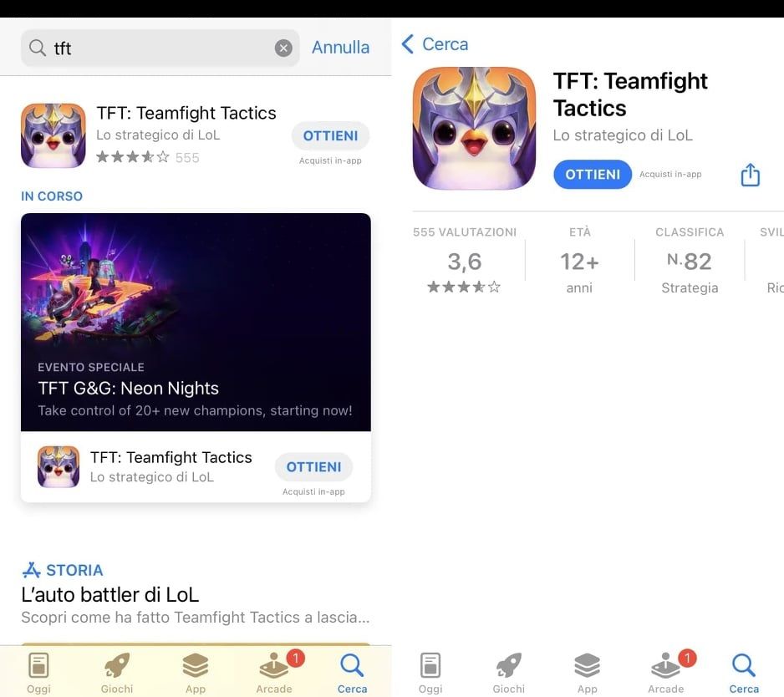The width and height of the screenshot is (784, 697).
Task: Open the 'TFT: Teamfight Tactics' title in the top search result
Action: point(186,113)
